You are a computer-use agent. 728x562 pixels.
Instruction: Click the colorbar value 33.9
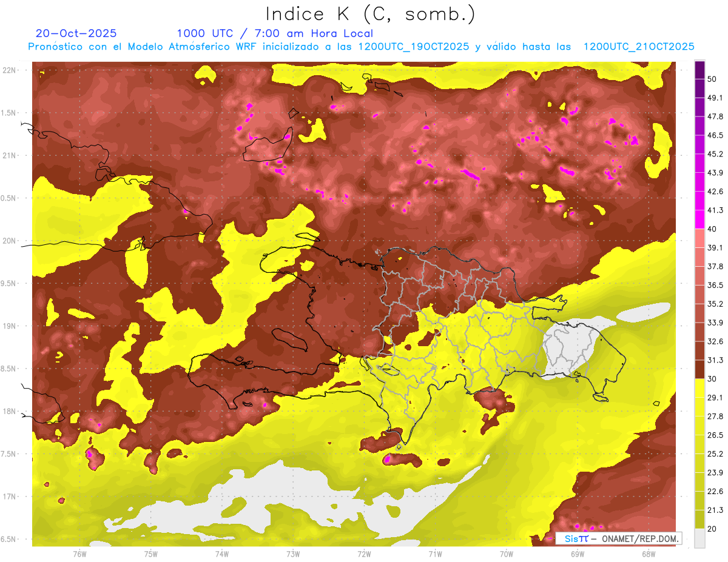[715, 323]
